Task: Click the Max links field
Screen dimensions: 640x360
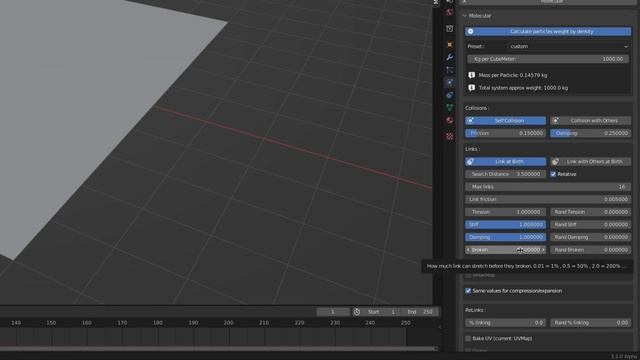Action: click(548, 187)
